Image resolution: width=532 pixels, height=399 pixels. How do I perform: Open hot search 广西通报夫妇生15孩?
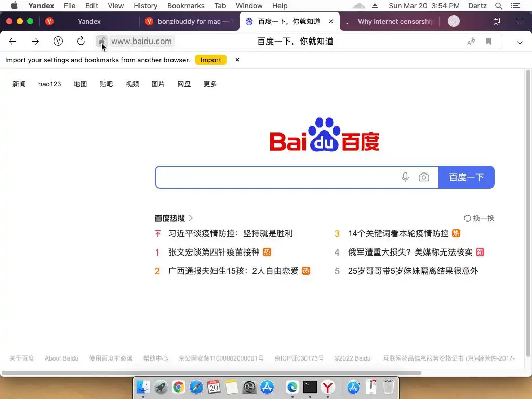pos(233,271)
